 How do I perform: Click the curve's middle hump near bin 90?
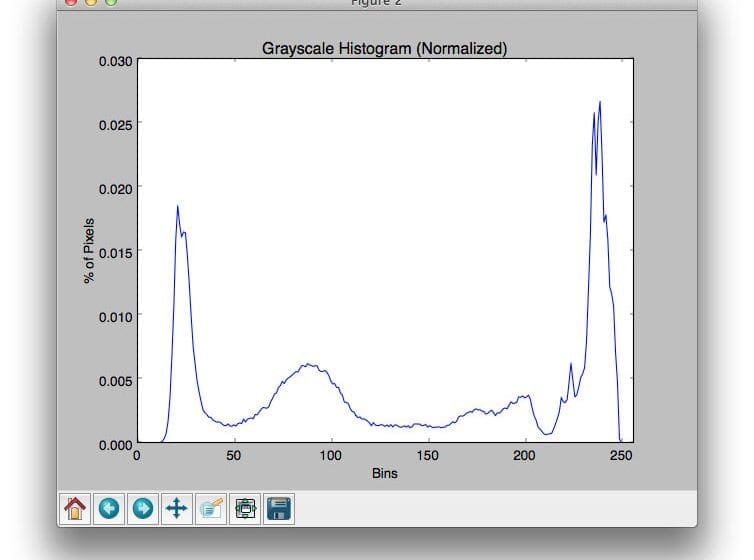pos(309,365)
